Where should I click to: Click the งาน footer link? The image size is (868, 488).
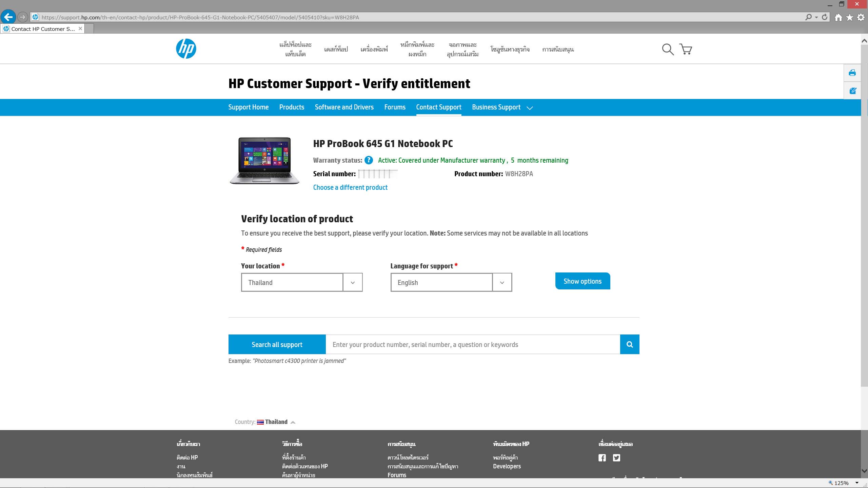click(181, 466)
